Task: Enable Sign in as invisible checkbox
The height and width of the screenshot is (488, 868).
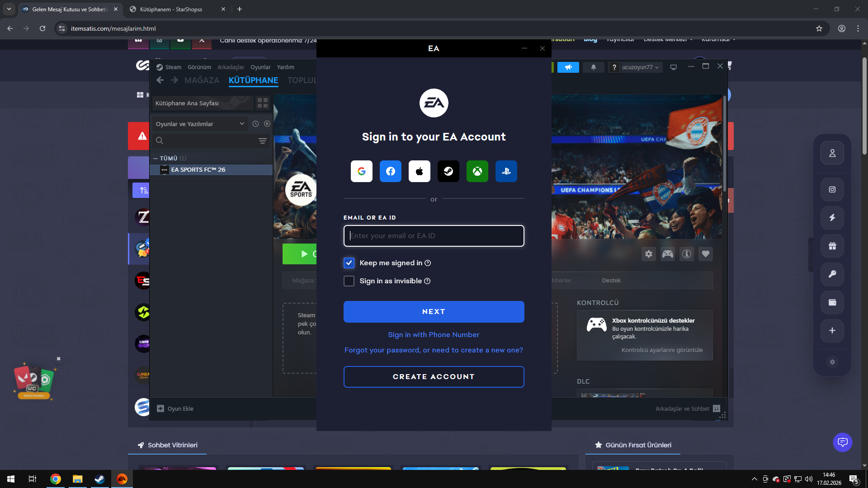Action: click(349, 281)
